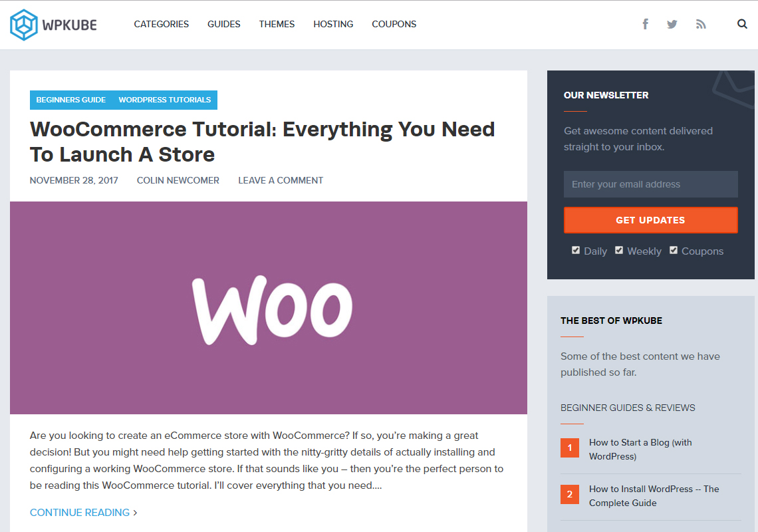Screen dimensions: 758x532
Task: Open the Twitter social icon
Action: coord(672,24)
